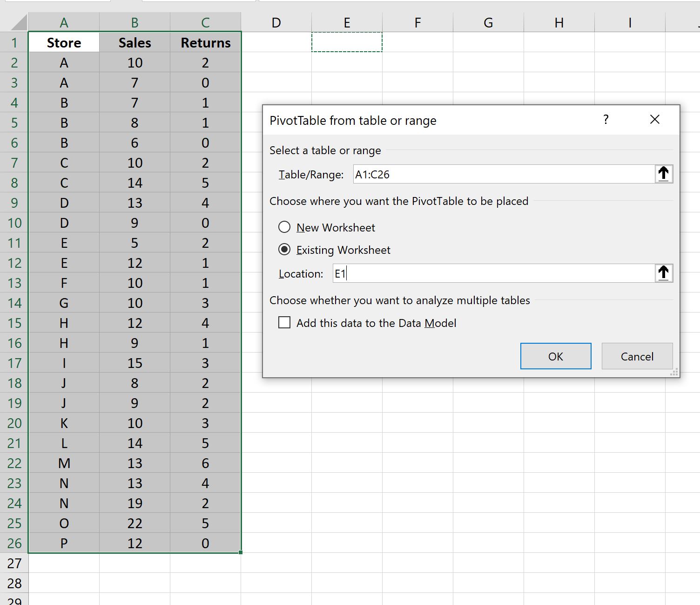Dismiss the dialog with Cancel
The height and width of the screenshot is (605, 700).
[637, 356]
